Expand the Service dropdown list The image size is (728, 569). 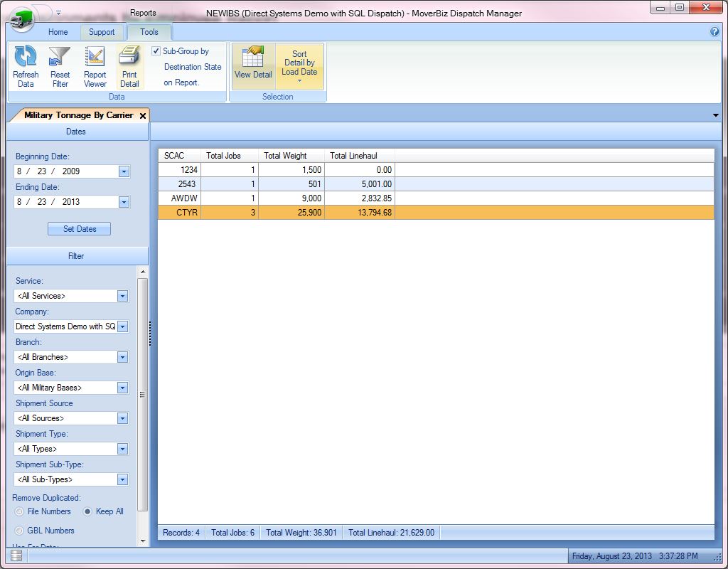tap(122, 296)
